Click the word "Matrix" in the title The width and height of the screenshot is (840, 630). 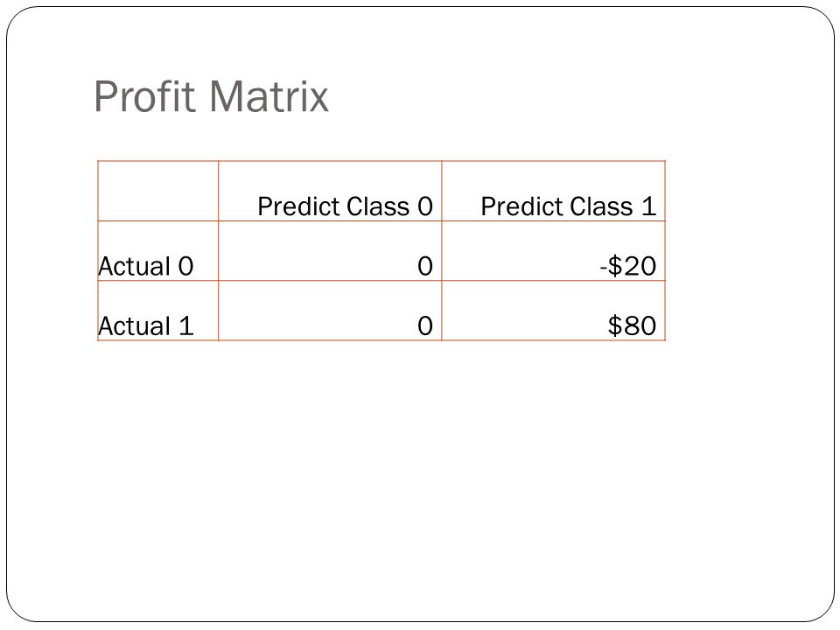(x=269, y=97)
